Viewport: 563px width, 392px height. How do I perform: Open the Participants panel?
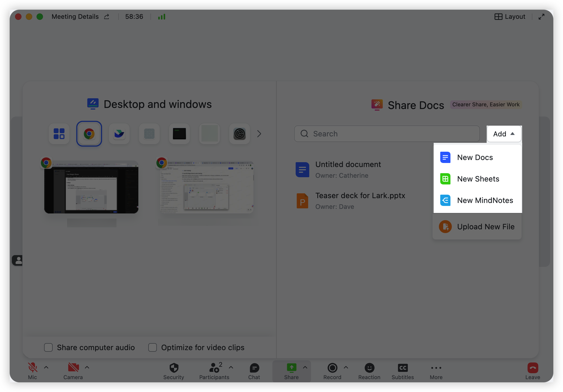point(215,368)
